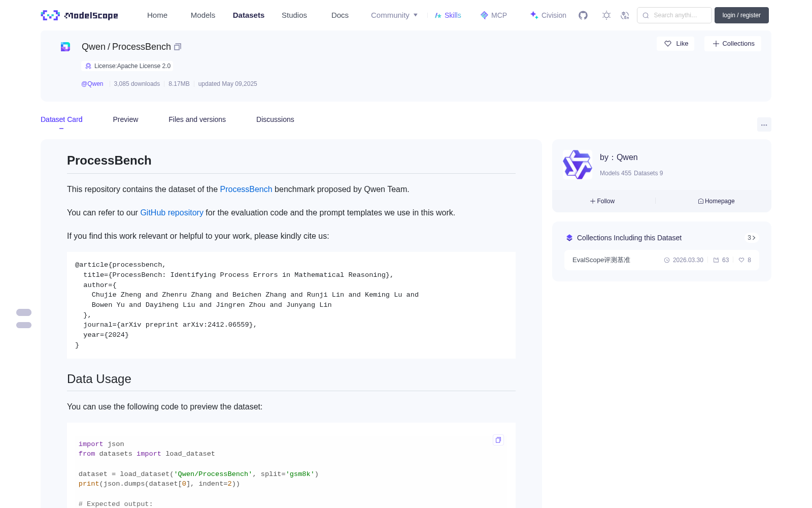The image size is (812, 508).
Task: Open Civision from the top navigation
Action: coord(548,15)
